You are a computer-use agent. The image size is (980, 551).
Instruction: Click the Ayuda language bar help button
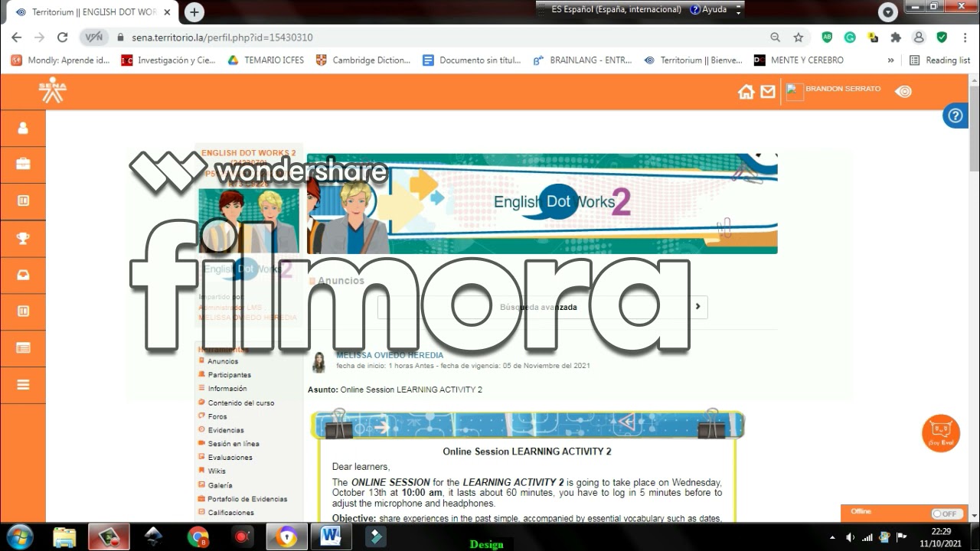tap(708, 10)
